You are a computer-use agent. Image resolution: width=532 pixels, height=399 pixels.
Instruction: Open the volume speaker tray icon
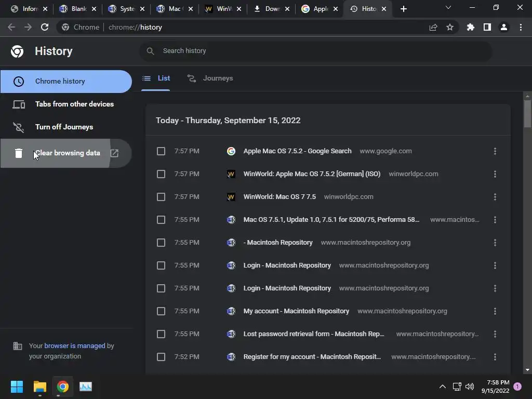(x=470, y=387)
